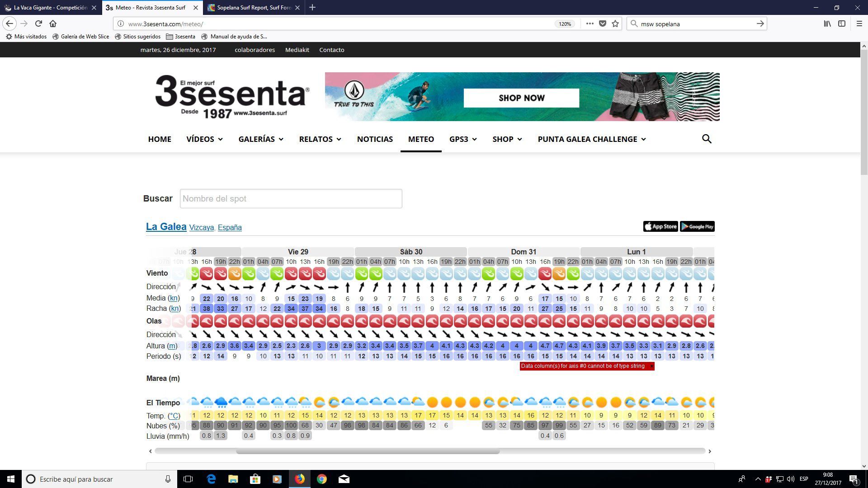The height and width of the screenshot is (488, 868).
Task: Open the La Galea spot link
Action: click(166, 227)
